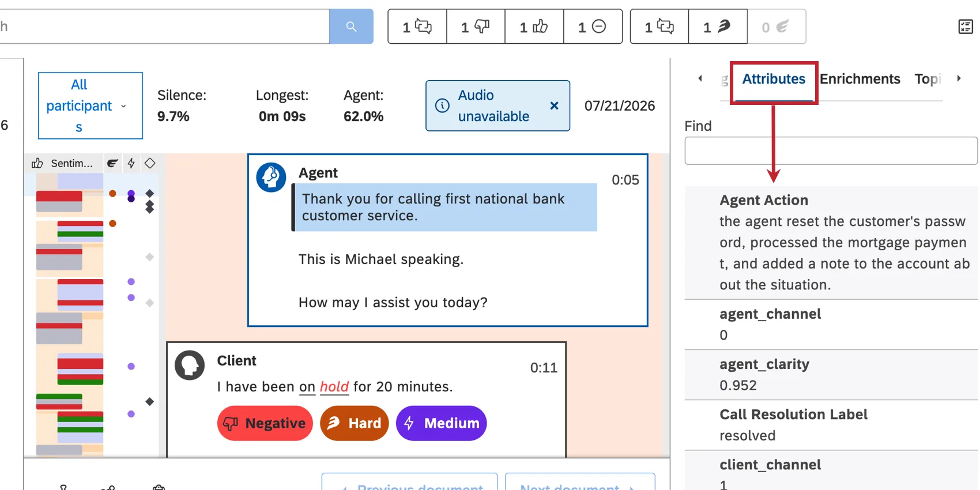Viewport: 980px width, 490px height.
Task: Select 'Thank you for calling' highlighted sentence
Action: pyautogui.click(x=444, y=208)
